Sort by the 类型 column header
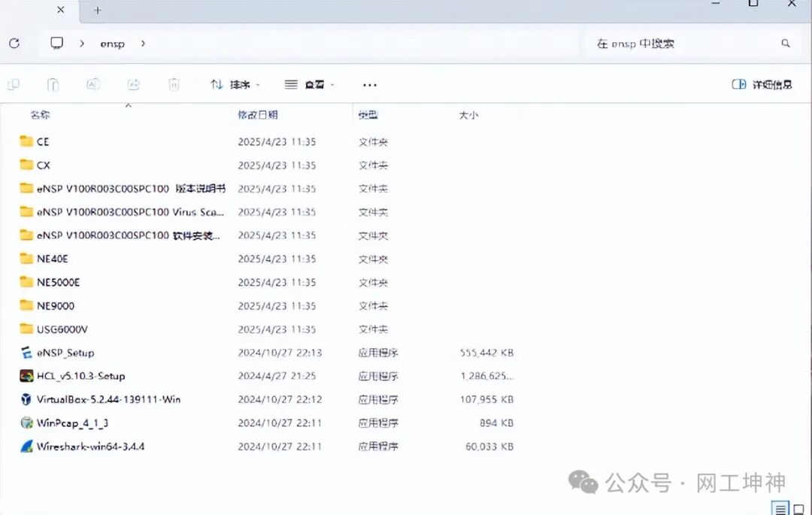 click(368, 115)
